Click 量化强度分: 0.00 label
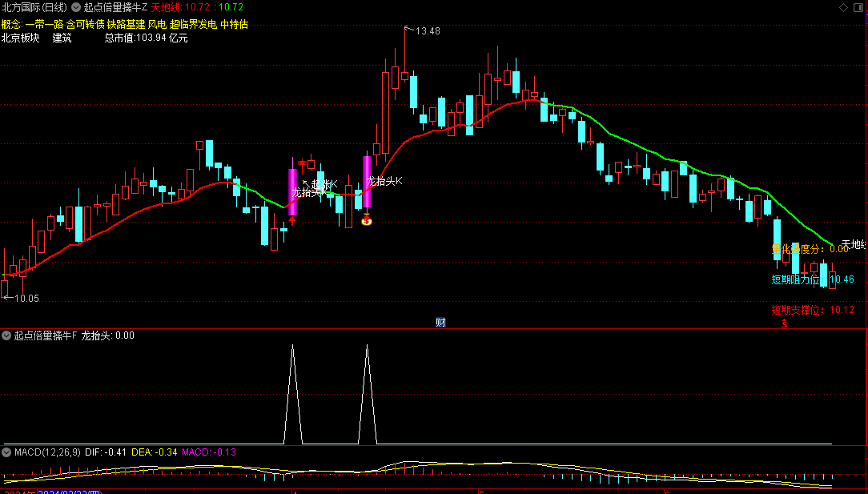This screenshot has height=494, width=868. [x=810, y=249]
